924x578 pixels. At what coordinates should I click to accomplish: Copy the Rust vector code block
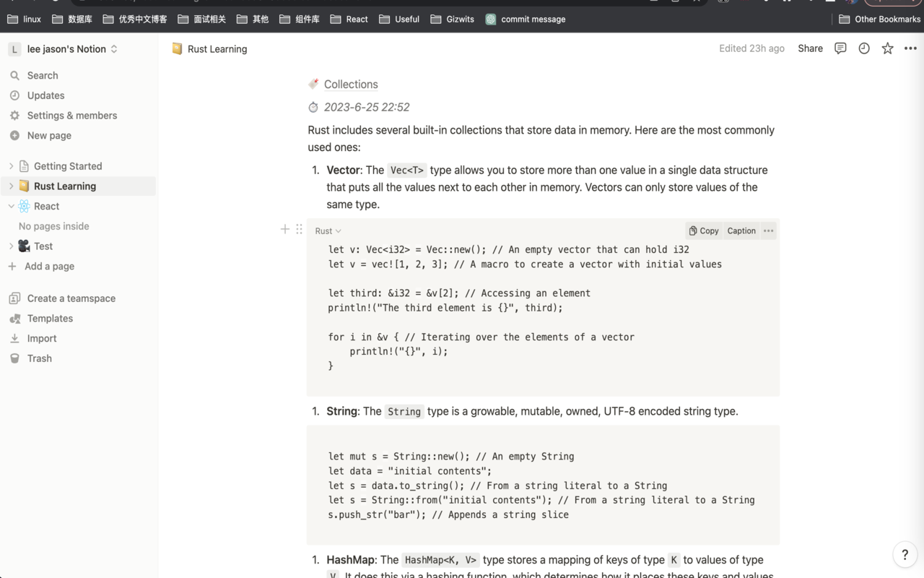(702, 230)
